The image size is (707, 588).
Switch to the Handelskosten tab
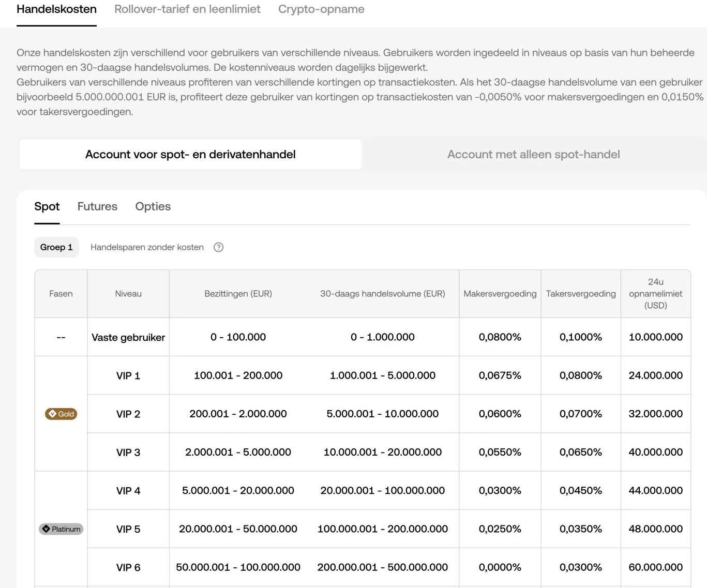(x=56, y=9)
